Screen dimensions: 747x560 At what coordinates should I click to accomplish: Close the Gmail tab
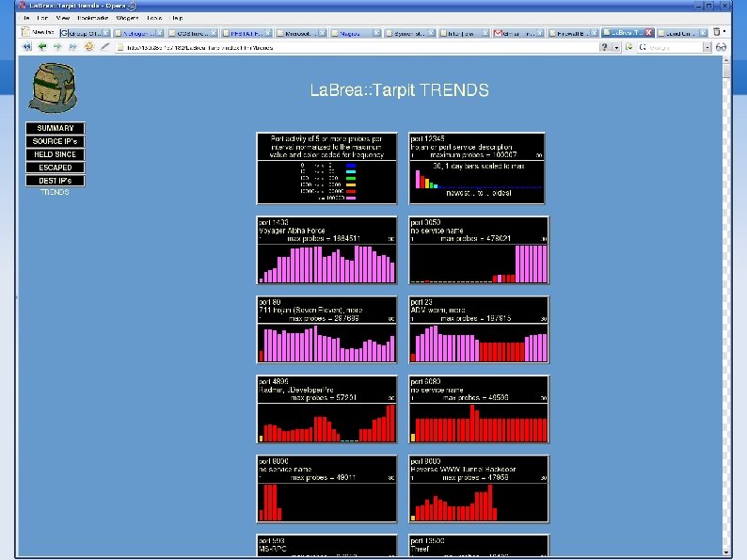pyautogui.click(x=540, y=33)
